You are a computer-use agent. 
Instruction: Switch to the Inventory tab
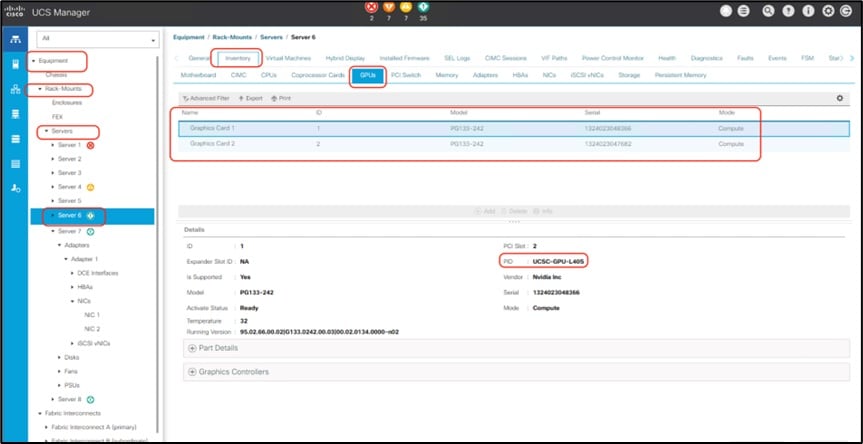238,58
